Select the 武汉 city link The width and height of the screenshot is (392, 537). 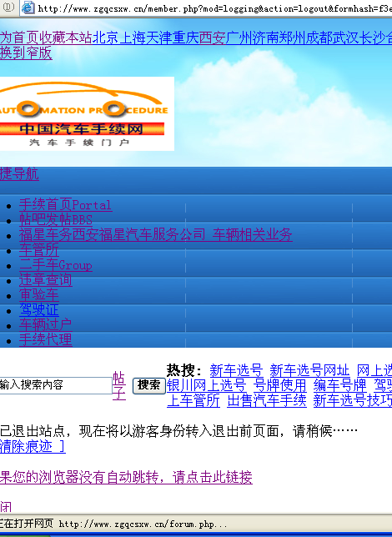coord(346,38)
